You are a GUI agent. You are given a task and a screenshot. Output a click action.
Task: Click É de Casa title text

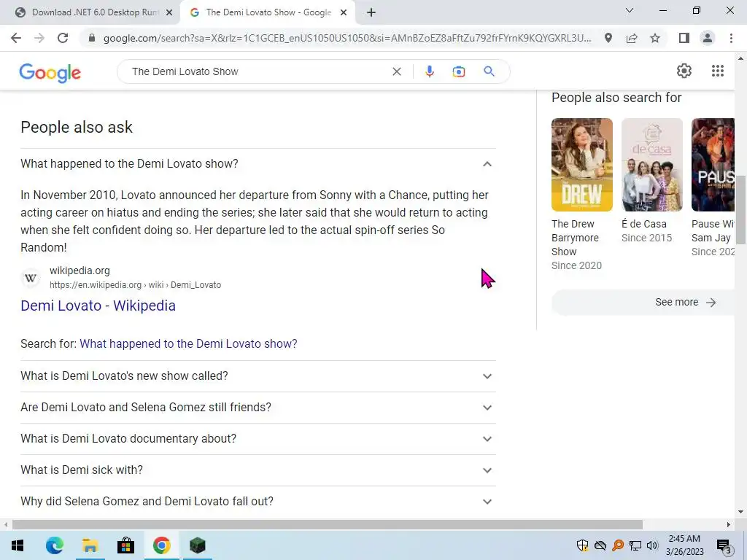pyautogui.click(x=644, y=224)
